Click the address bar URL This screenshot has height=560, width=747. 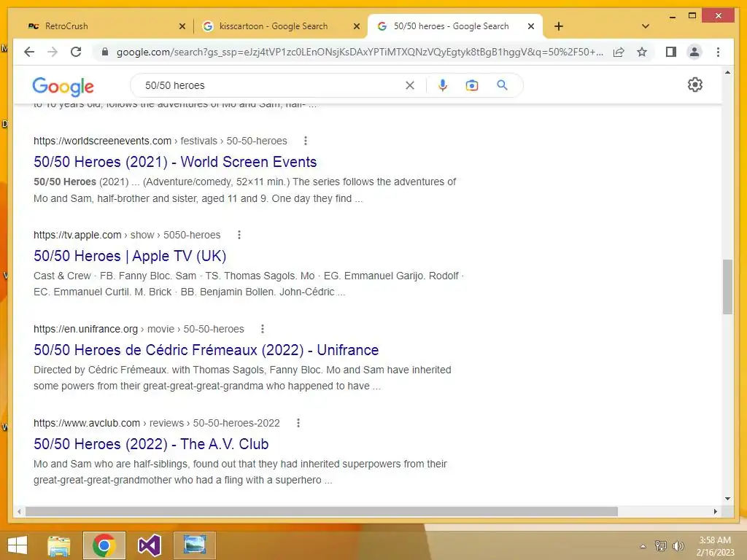pyautogui.click(x=360, y=52)
